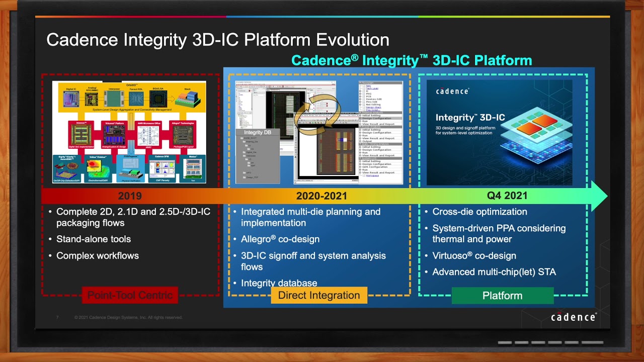
Task: Click the 'System-driven PPA' bullet text
Action: [x=499, y=233]
